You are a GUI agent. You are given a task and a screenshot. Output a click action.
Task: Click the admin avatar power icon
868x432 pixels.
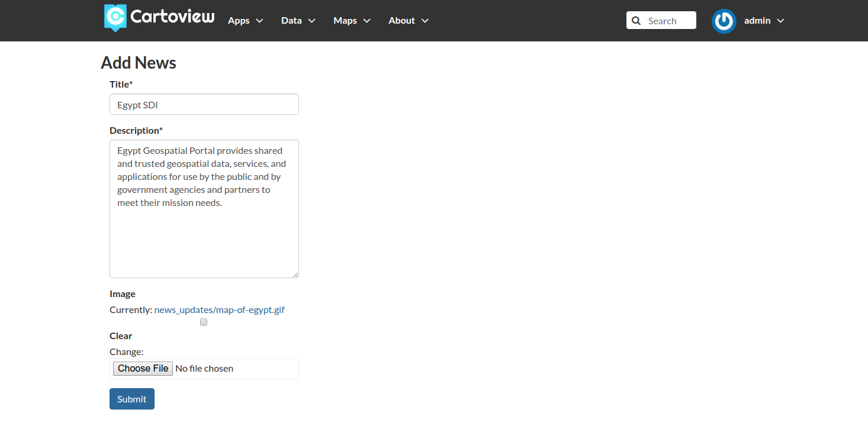pos(724,21)
